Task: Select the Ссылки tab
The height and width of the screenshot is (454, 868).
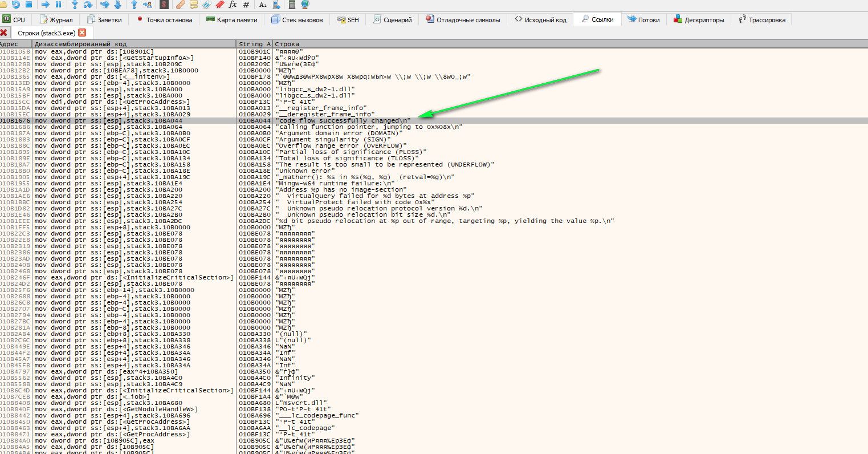Action: (x=597, y=19)
